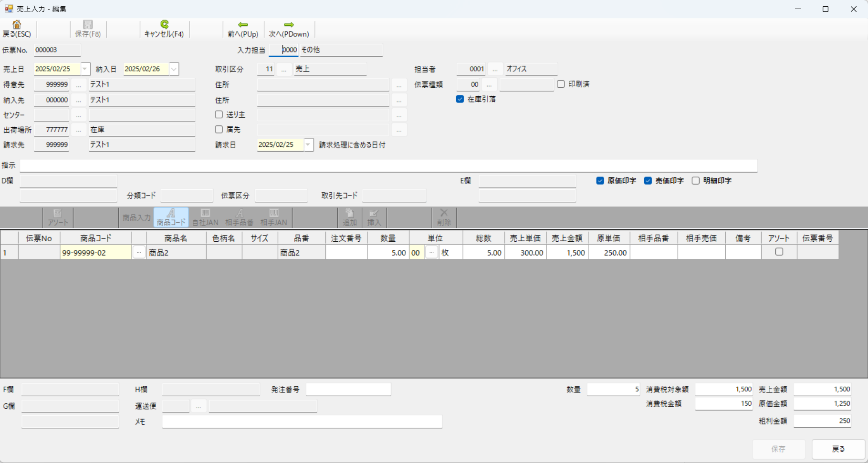The width and height of the screenshot is (868, 463).
Task: Enable the 印刷済 checkbox
Action: pyautogui.click(x=561, y=84)
